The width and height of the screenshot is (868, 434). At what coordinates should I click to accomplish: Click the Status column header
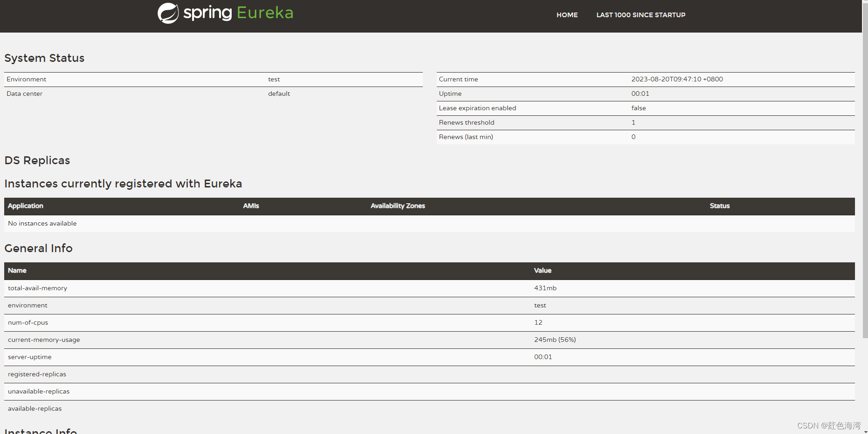coord(720,206)
